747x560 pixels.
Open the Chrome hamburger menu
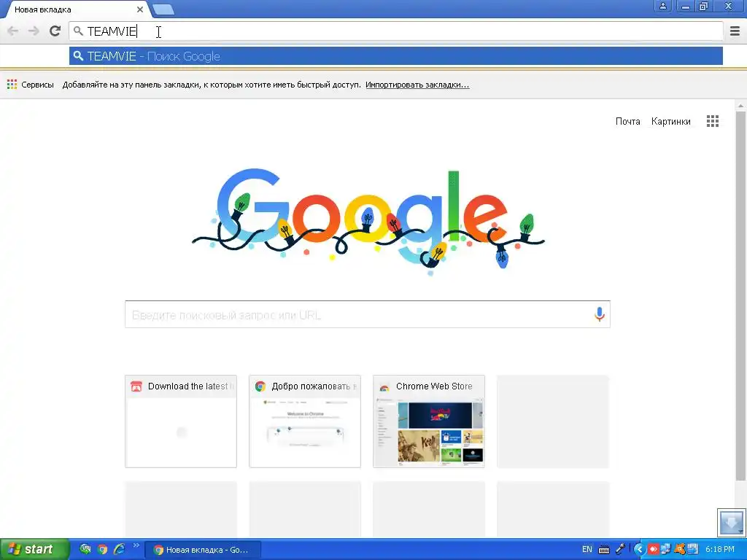735,31
